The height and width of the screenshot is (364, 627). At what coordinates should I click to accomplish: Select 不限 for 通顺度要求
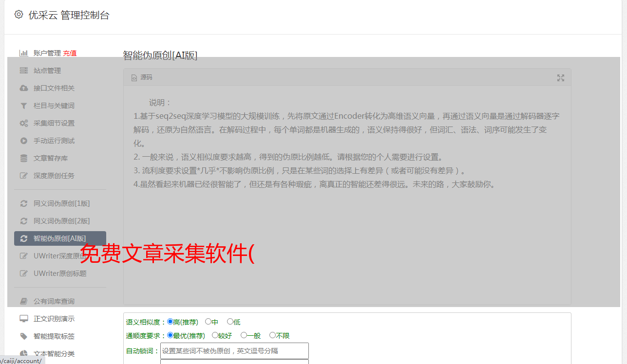pos(273,335)
